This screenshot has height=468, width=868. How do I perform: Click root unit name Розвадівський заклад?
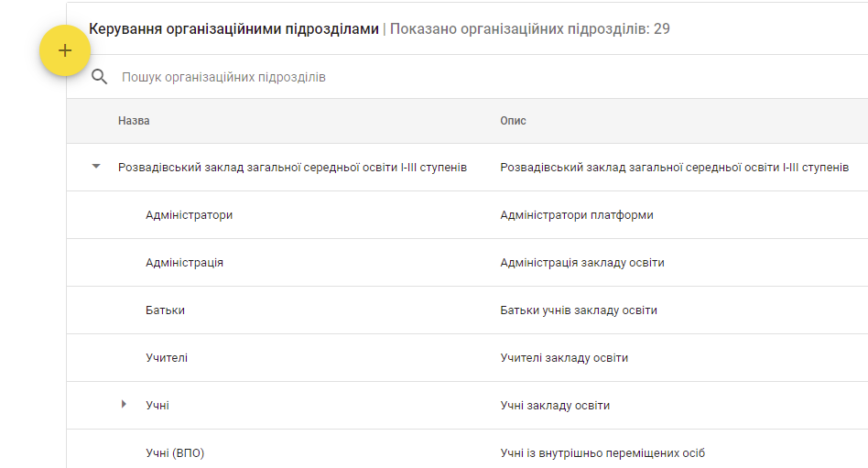pos(292,168)
